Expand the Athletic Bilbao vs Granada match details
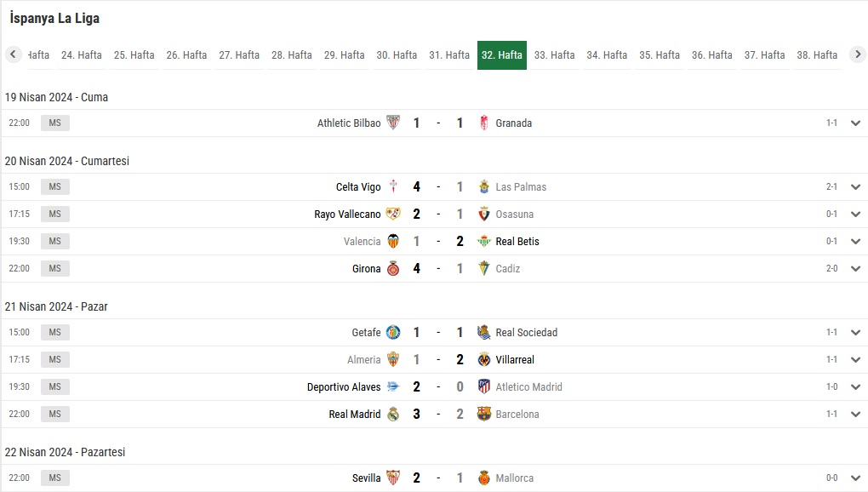 pos(855,123)
